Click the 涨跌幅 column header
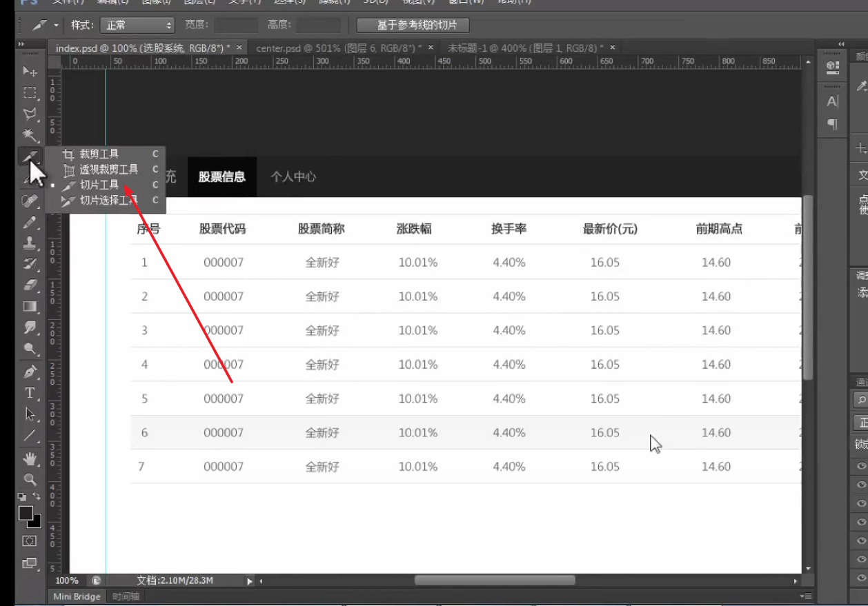 (x=414, y=229)
